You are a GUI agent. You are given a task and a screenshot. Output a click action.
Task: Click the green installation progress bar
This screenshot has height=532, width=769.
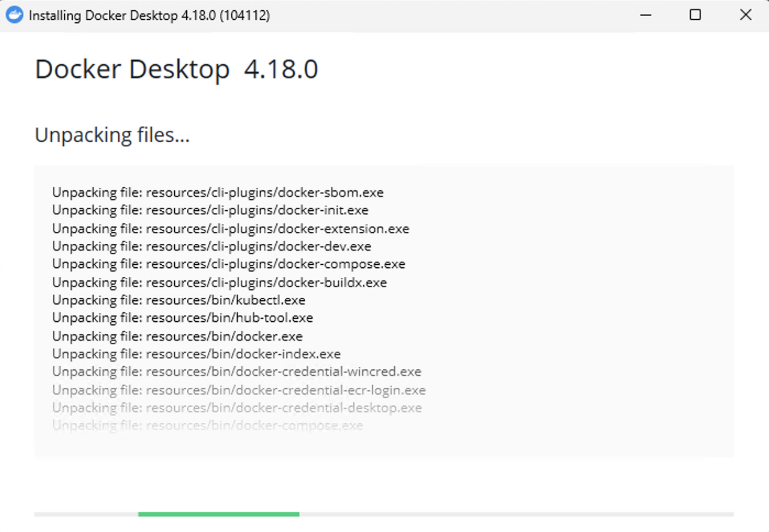[x=219, y=514]
